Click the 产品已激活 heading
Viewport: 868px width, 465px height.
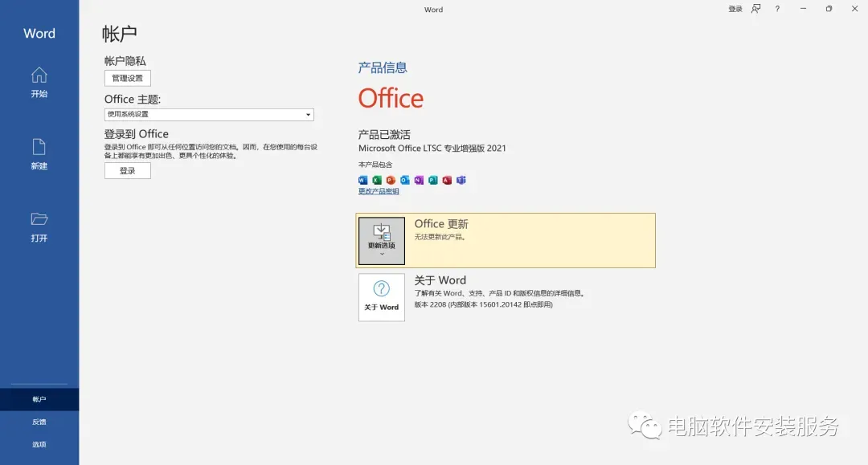click(384, 134)
